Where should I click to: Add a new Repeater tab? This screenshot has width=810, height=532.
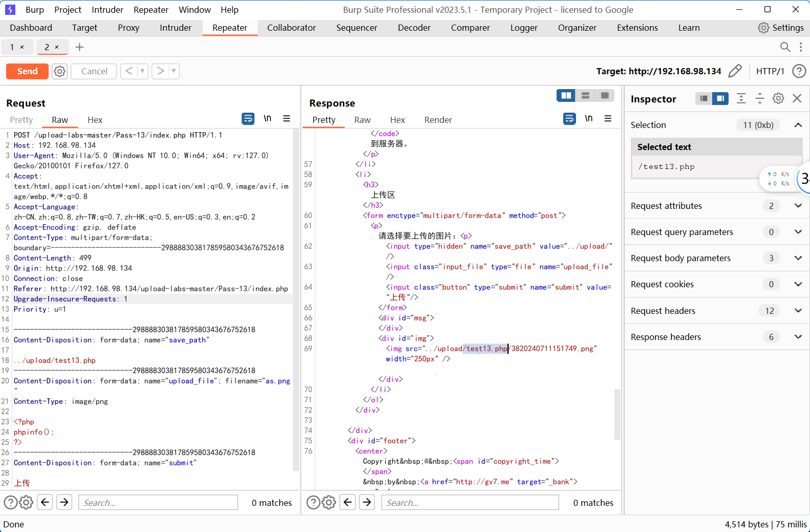click(79, 47)
